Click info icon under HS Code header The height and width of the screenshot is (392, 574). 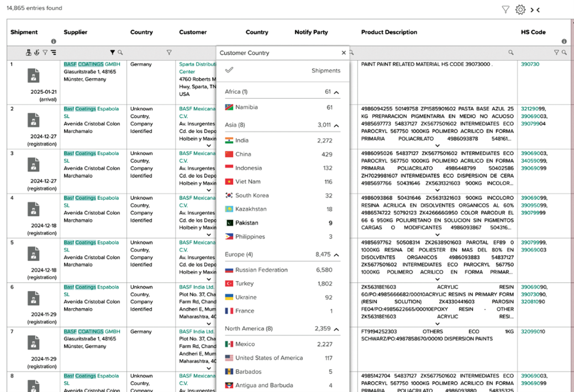pos(564,41)
